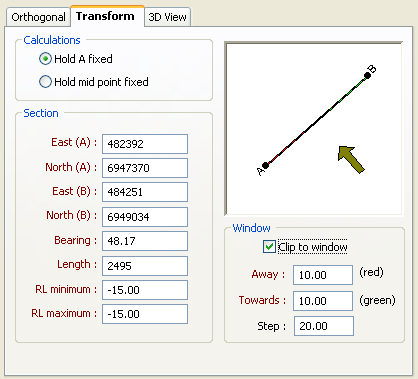Click the RL minimum input box

145,290
